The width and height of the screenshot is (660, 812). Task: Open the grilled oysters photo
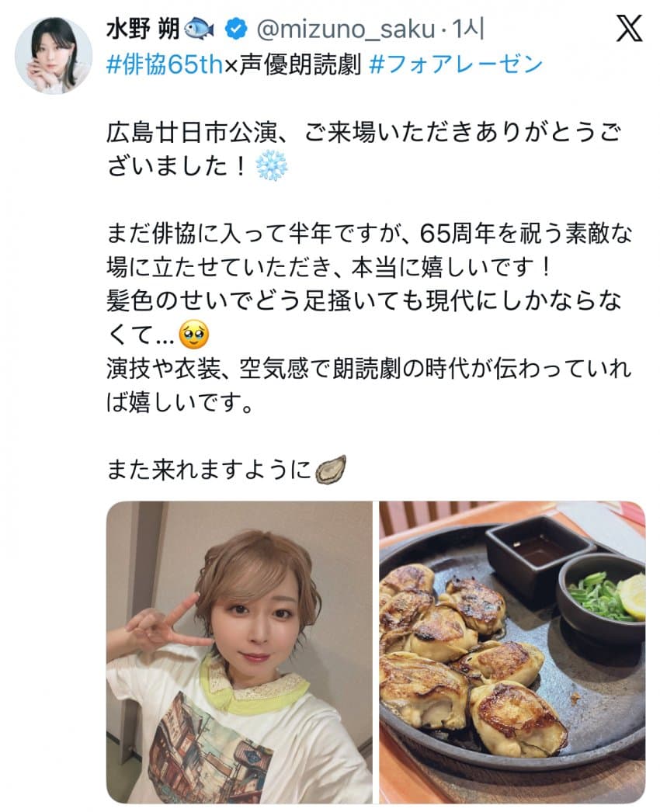512,652
